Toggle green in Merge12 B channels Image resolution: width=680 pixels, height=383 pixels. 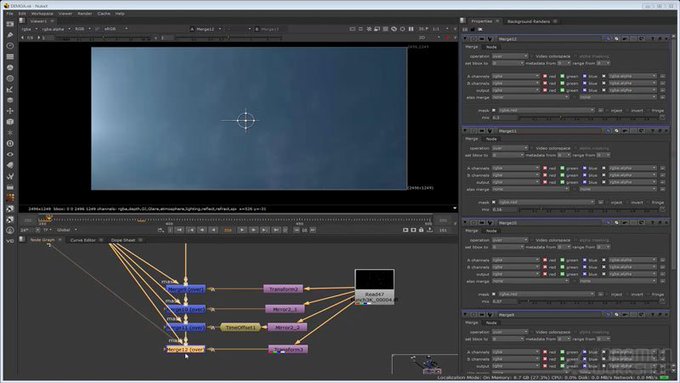click(x=562, y=83)
